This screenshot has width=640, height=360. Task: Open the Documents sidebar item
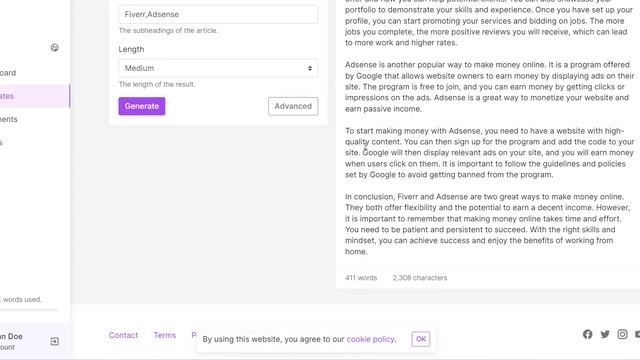(9, 119)
